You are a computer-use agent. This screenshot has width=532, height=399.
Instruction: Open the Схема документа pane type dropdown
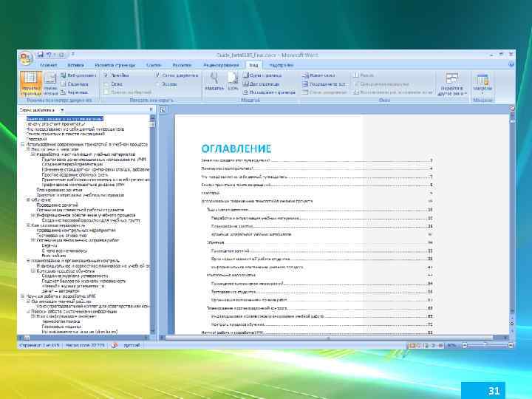tap(62, 110)
